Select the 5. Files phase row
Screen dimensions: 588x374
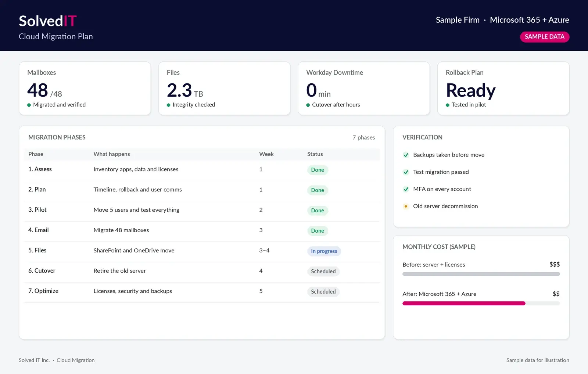point(202,252)
